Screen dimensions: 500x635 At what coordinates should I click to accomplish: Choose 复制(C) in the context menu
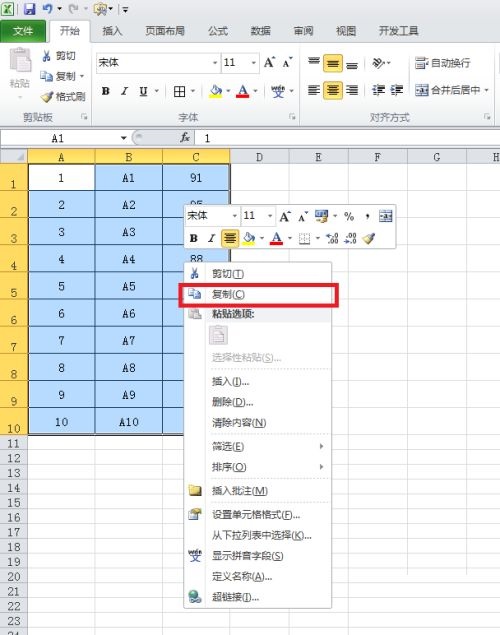(x=258, y=294)
